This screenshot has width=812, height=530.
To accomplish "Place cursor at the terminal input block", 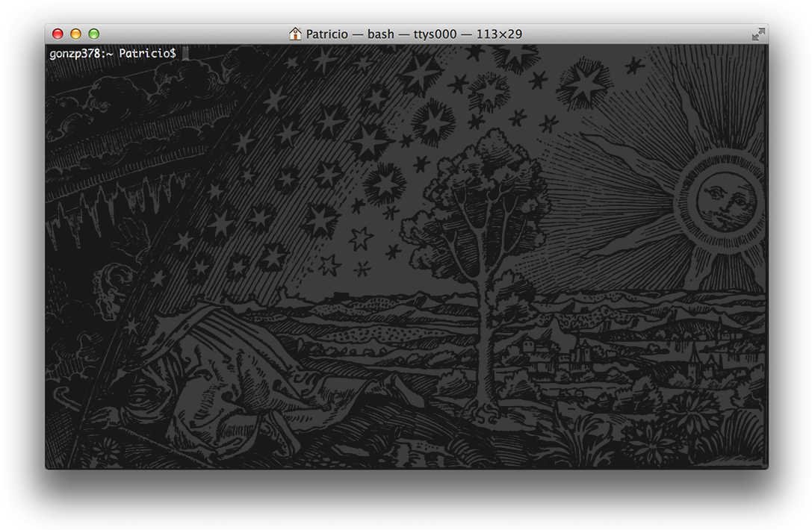I will (186, 53).
